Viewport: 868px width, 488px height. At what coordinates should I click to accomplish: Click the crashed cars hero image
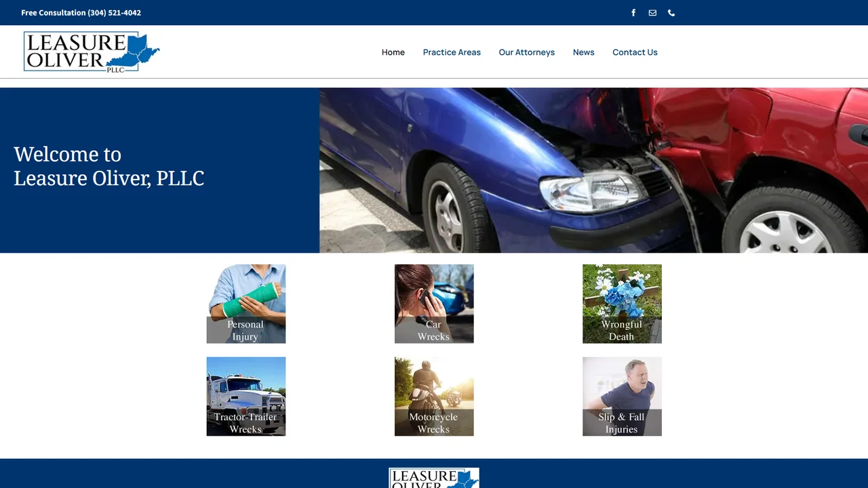click(593, 170)
